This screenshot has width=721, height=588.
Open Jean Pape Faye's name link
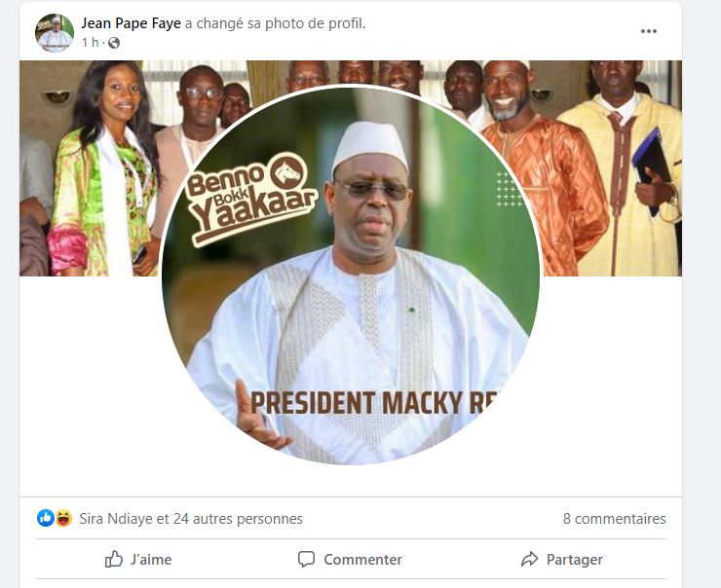[x=131, y=23]
